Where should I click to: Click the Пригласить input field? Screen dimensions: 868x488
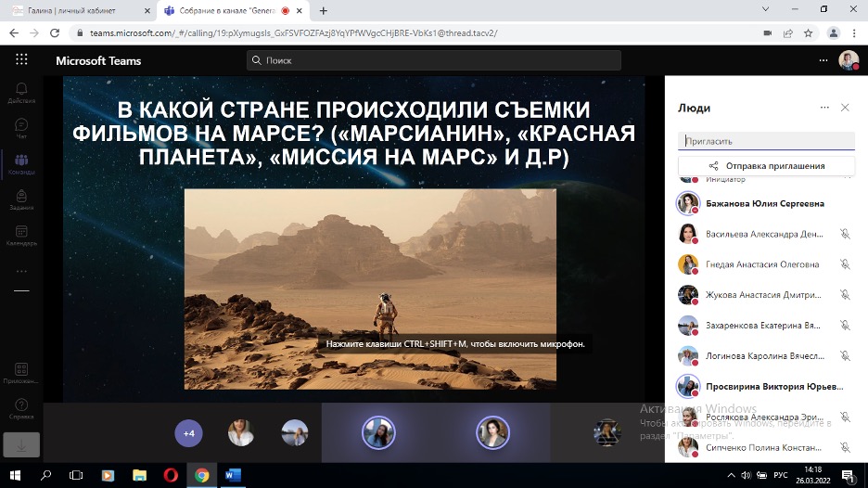click(766, 141)
